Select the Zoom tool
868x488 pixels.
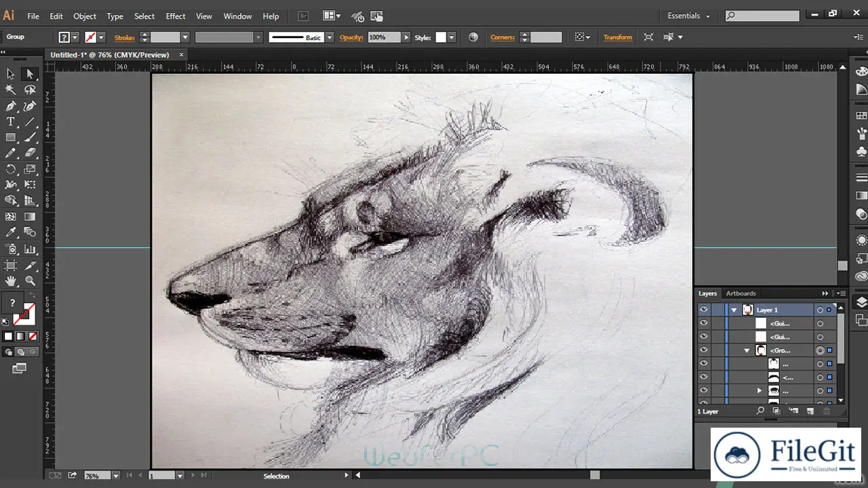tap(29, 281)
